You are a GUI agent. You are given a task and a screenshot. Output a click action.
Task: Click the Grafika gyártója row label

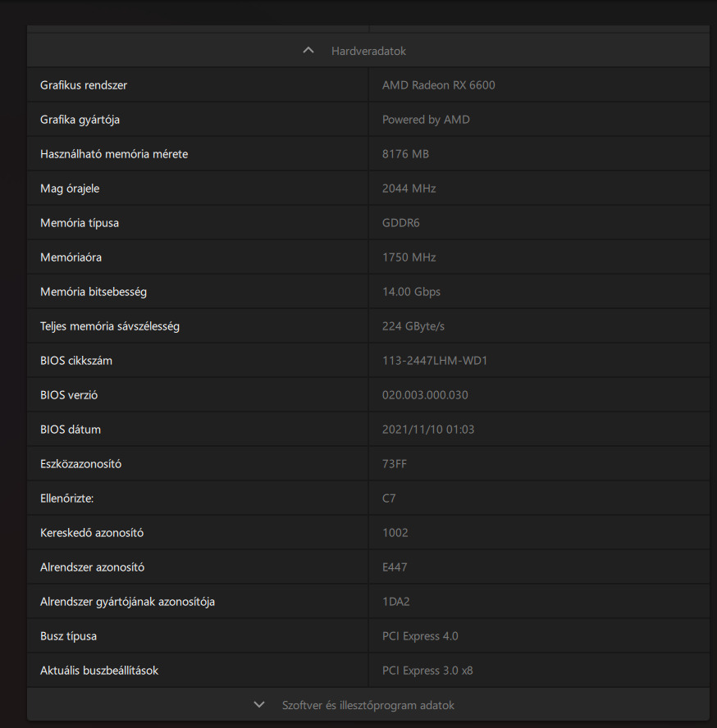click(80, 120)
